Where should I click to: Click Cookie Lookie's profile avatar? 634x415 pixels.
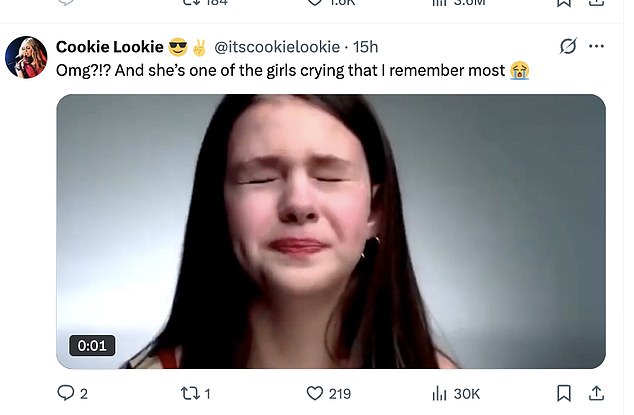click(x=27, y=57)
